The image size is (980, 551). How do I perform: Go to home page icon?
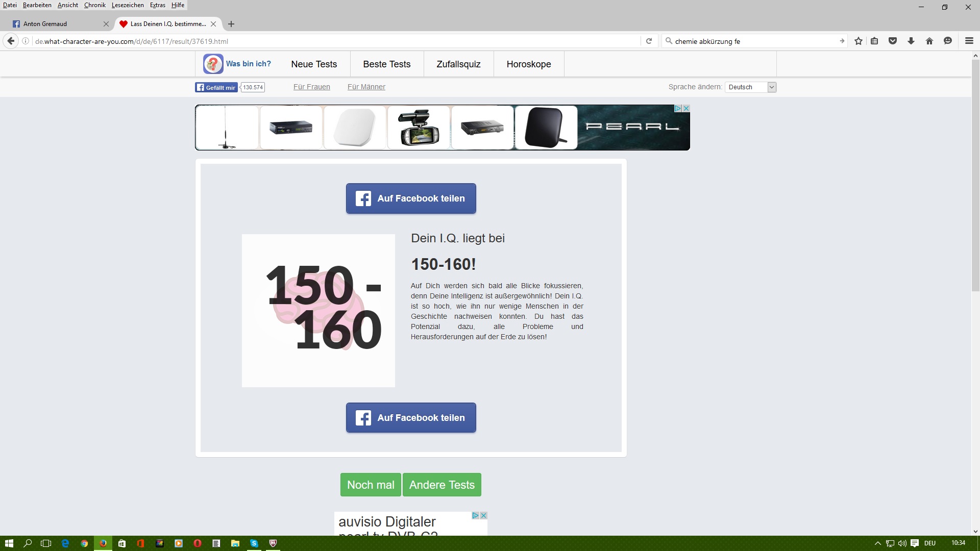pos(929,41)
